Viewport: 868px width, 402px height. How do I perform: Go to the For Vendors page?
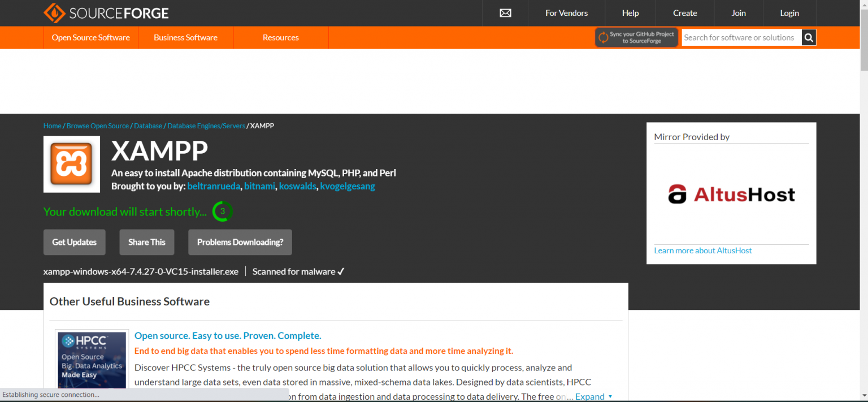[x=566, y=13]
